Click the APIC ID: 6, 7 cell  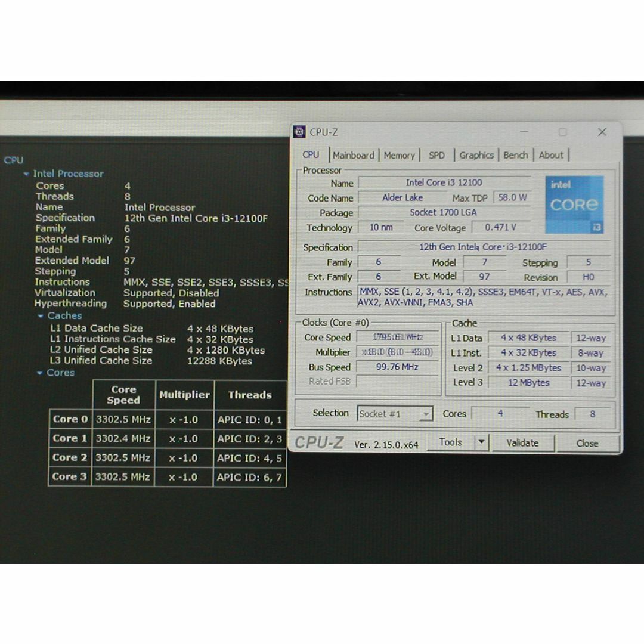[249, 477]
